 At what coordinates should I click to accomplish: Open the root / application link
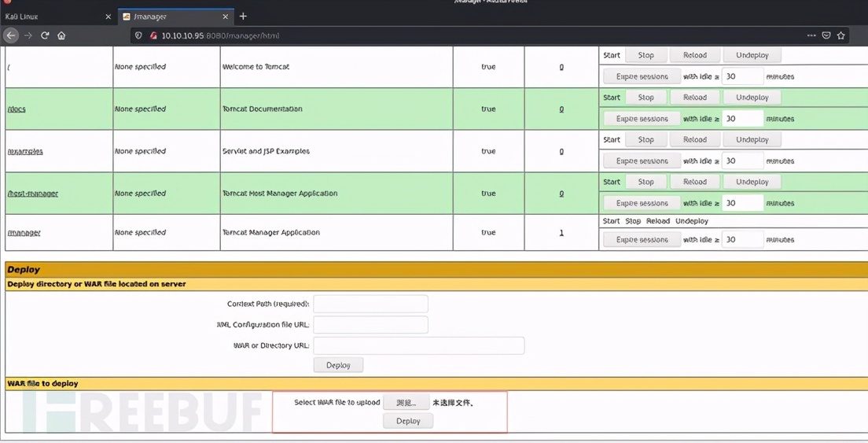click(9, 67)
